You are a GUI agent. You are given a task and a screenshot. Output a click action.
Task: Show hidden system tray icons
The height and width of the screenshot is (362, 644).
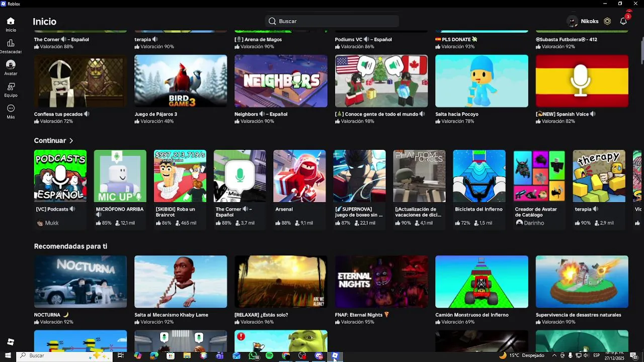point(554,355)
